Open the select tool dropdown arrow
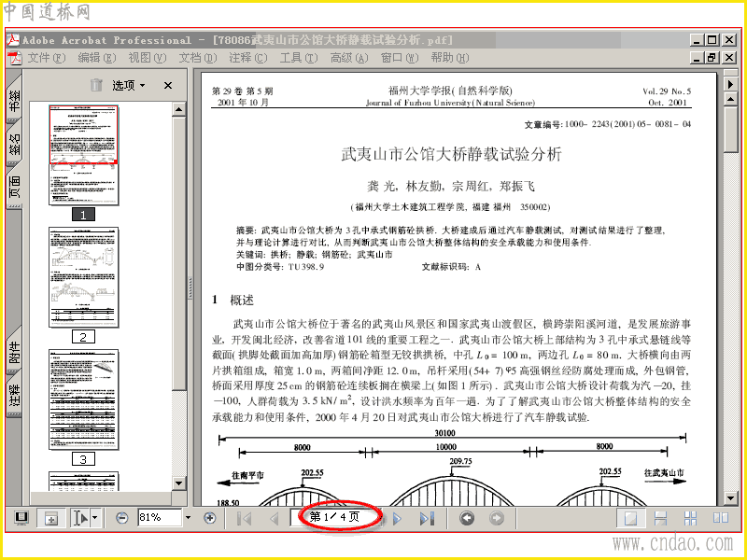Screen dimensions: 747x560 tap(95, 518)
